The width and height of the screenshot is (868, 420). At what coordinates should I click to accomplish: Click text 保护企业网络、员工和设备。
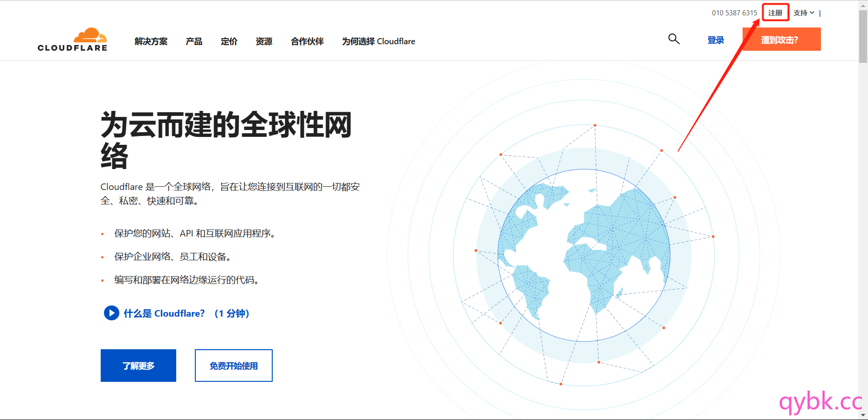(x=174, y=257)
